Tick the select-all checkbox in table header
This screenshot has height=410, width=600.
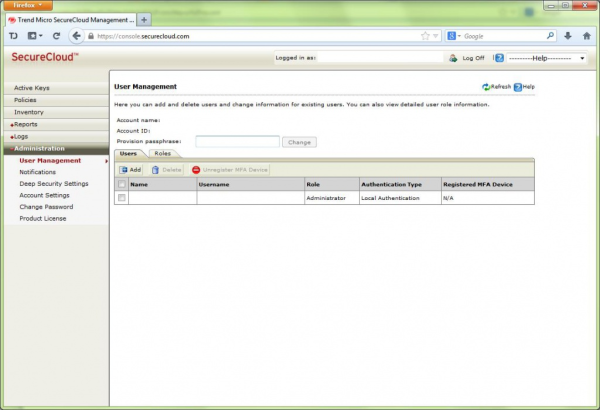point(122,185)
